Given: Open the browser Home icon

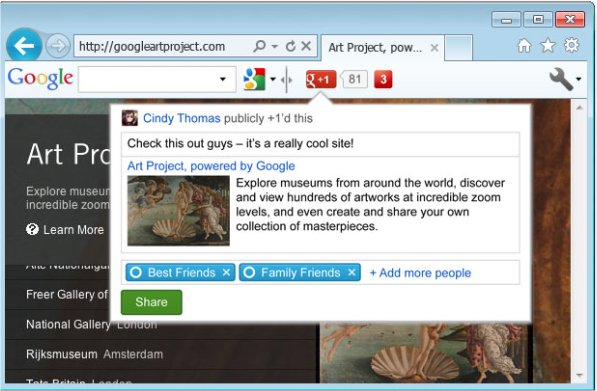Looking at the screenshot, I should pyautogui.click(x=524, y=46).
